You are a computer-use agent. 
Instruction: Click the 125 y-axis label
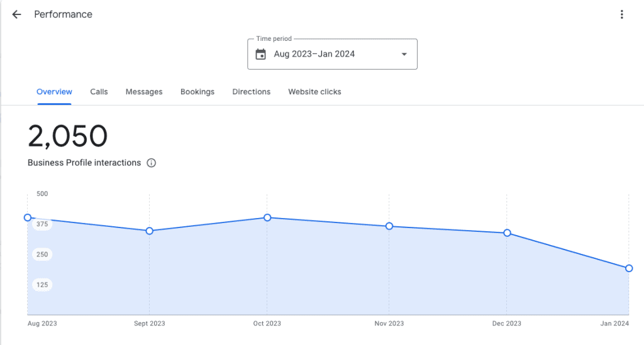(x=42, y=285)
